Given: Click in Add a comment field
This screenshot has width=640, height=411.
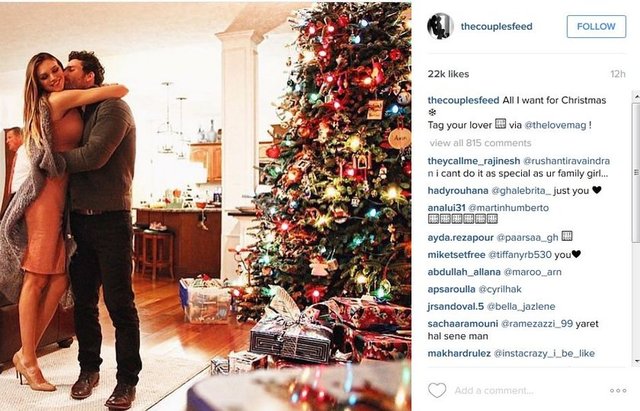Looking at the screenshot, I should pyautogui.click(x=527, y=391).
